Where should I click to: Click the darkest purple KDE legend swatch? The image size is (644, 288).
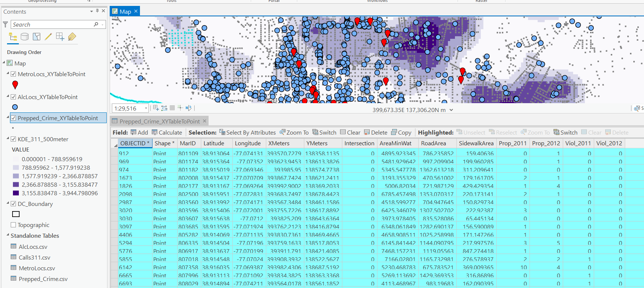(16, 193)
